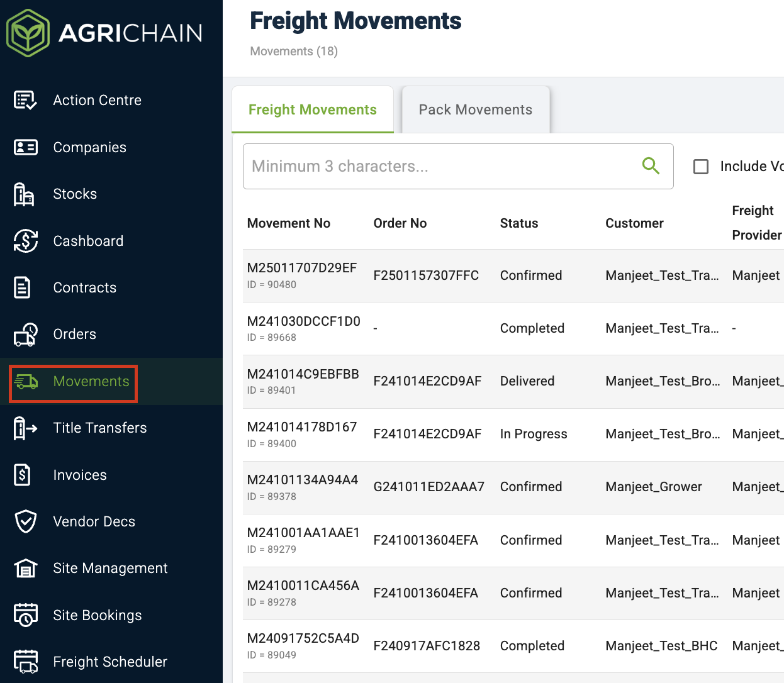Tick the Include checkbox beside search
Screen dimensions: 784x683
click(700, 167)
